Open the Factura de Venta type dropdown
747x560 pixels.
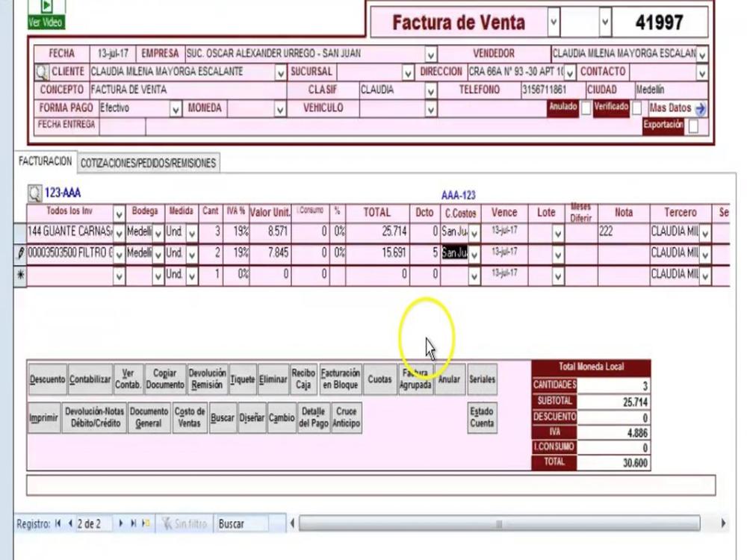(x=553, y=22)
